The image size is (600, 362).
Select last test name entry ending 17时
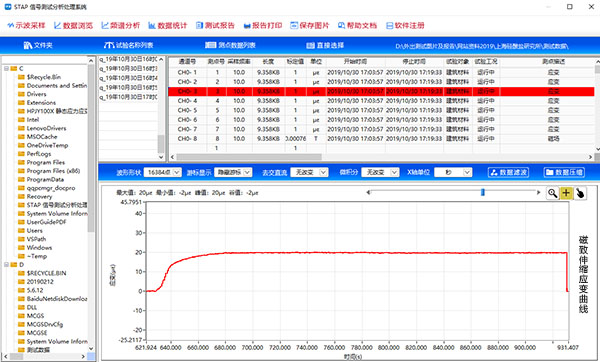tap(128, 97)
